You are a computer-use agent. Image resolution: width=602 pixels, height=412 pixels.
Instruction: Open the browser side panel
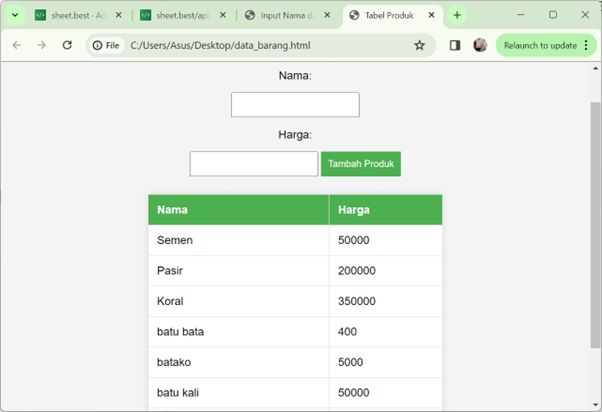[x=455, y=45]
